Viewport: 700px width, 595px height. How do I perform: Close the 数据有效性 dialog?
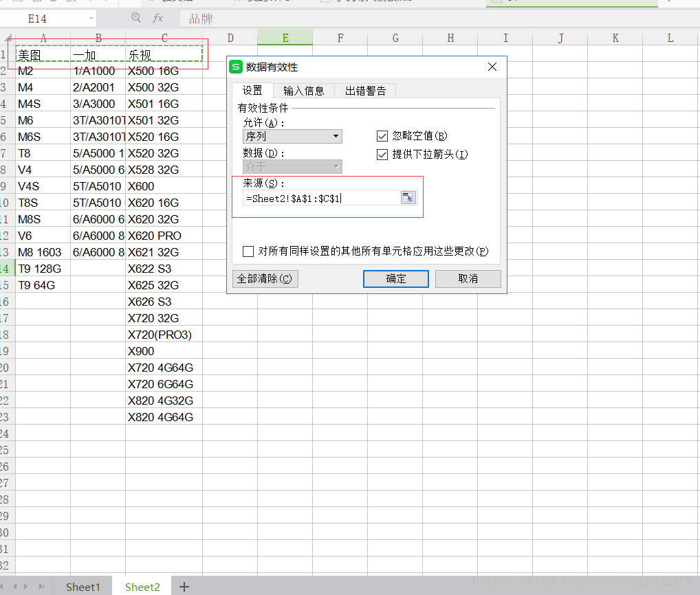pos(492,67)
